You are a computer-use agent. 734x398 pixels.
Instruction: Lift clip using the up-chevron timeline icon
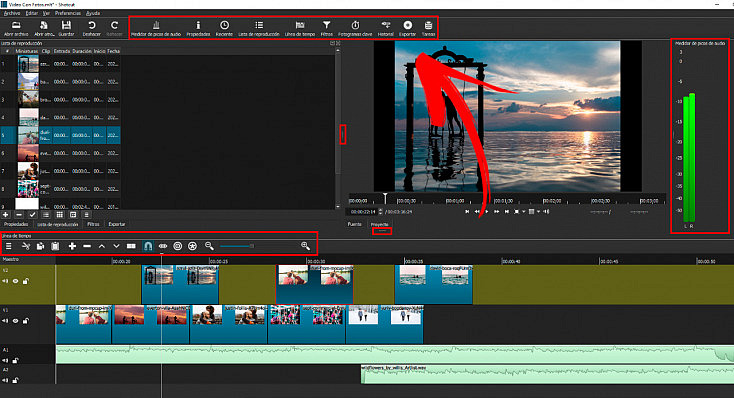click(102, 246)
